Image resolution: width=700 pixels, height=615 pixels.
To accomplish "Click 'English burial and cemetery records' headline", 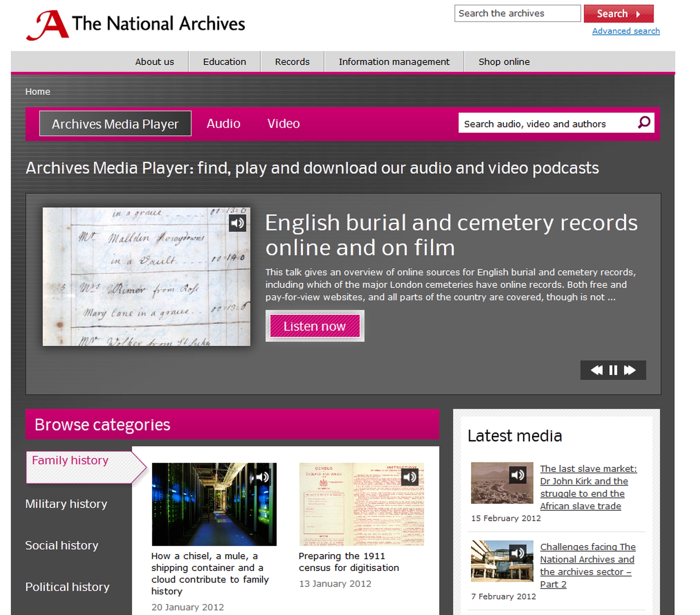I will 451,235.
